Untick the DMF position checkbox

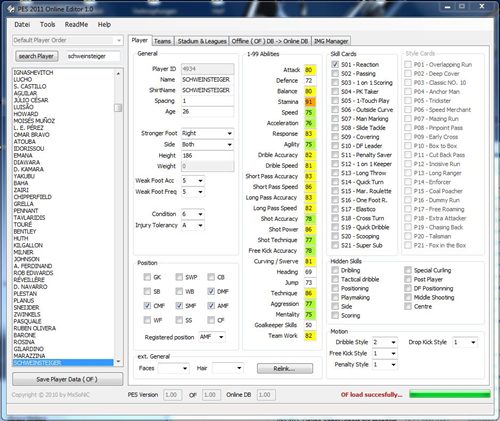click(211, 291)
